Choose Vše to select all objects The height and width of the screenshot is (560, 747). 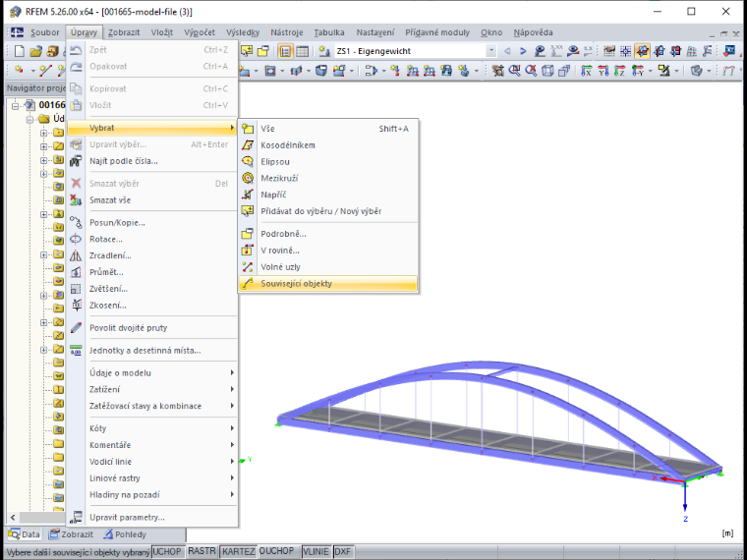328,129
